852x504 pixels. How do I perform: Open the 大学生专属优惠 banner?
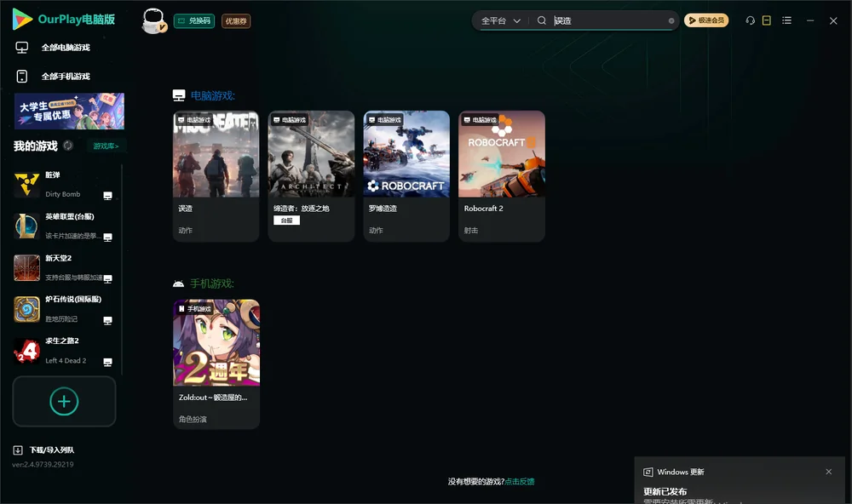(x=69, y=111)
